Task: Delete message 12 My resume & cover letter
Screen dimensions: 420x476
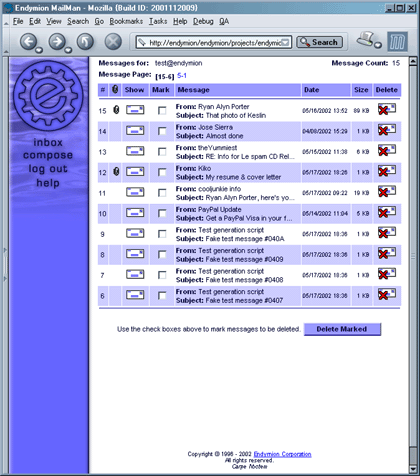Action: click(387, 171)
